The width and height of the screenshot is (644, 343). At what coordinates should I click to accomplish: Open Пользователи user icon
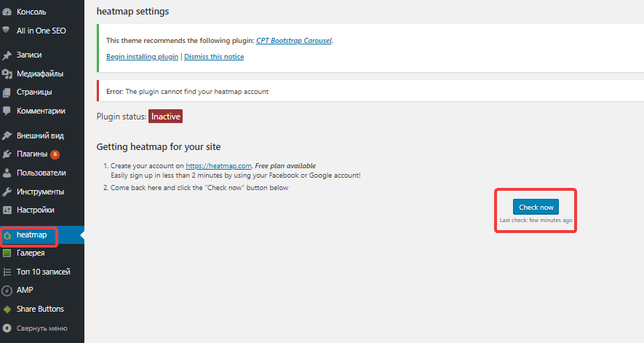[x=7, y=173]
